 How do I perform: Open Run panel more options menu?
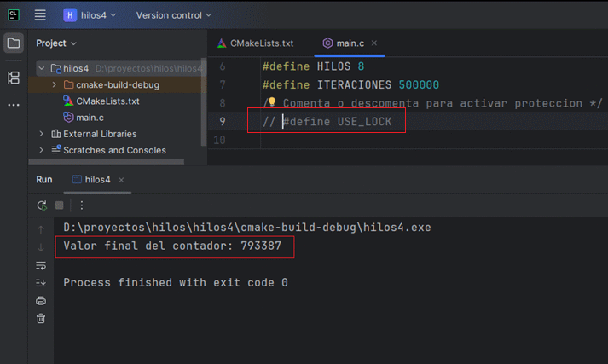click(82, 205)
